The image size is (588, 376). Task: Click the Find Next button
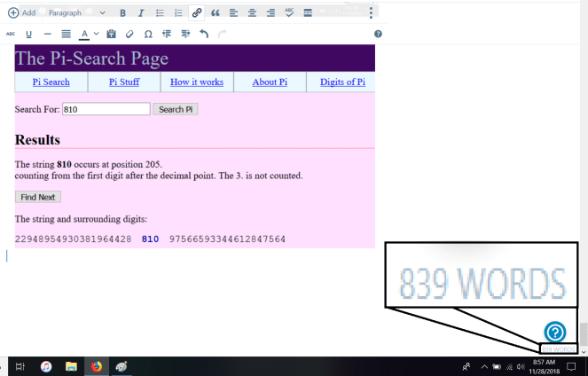38,197
